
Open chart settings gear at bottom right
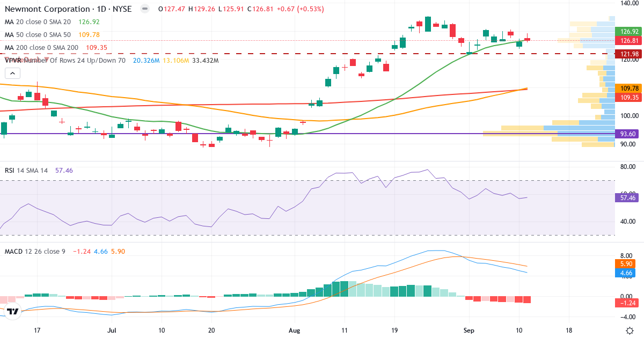(629, 330)
